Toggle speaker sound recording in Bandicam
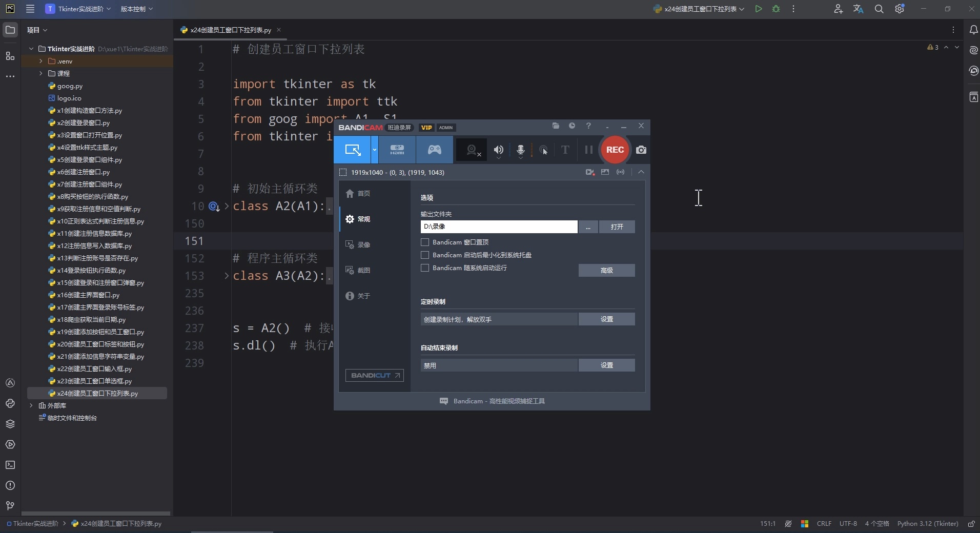The width and height of the screenshot is (980, 533). coord(498,150)
